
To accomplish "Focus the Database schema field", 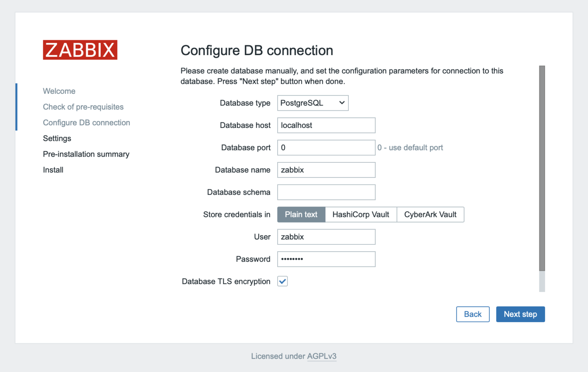I will point(326,192).
